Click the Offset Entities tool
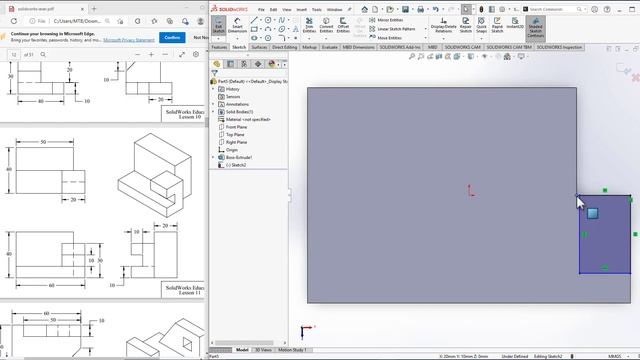640x360 pixels. coord(343,25)
